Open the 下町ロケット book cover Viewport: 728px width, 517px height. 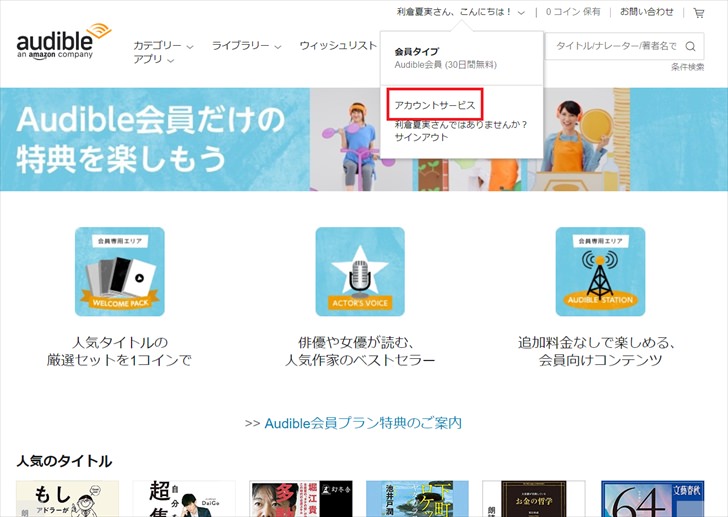coord(417,499)
